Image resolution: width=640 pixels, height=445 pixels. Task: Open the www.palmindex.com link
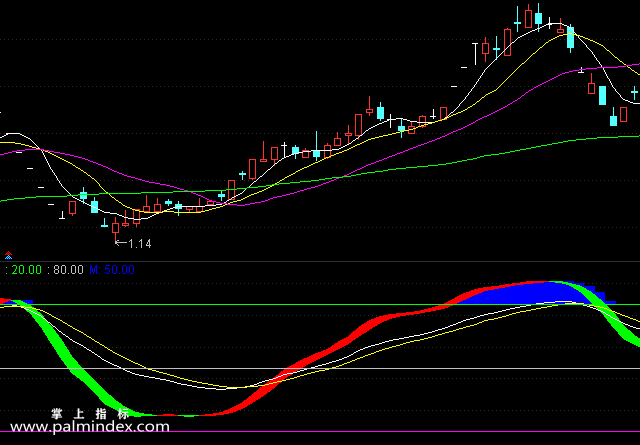coord(90,427)
